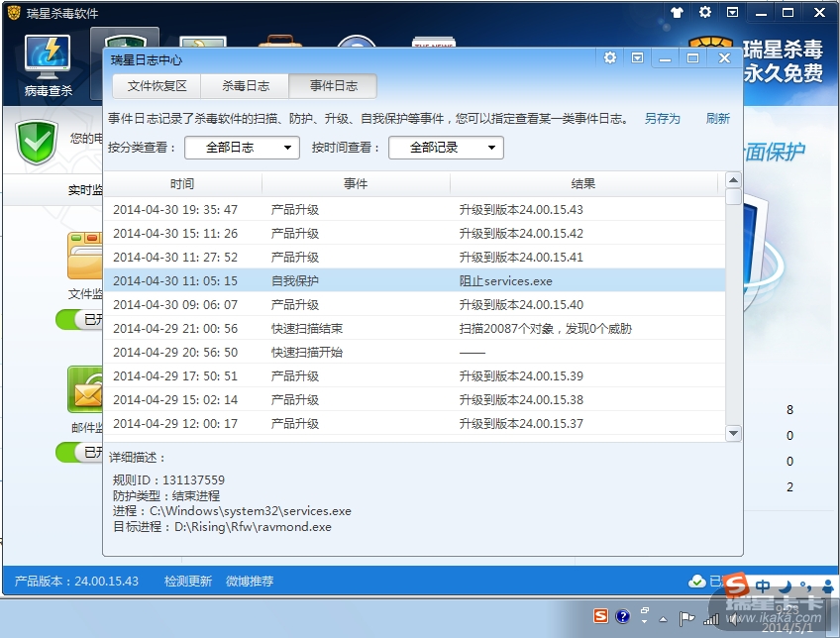Image resolution: width=840 pixels, height=638 pixels.
Task: Click the 检测更新 check update link
Action: pyautogui.click(x=188, y=582)
